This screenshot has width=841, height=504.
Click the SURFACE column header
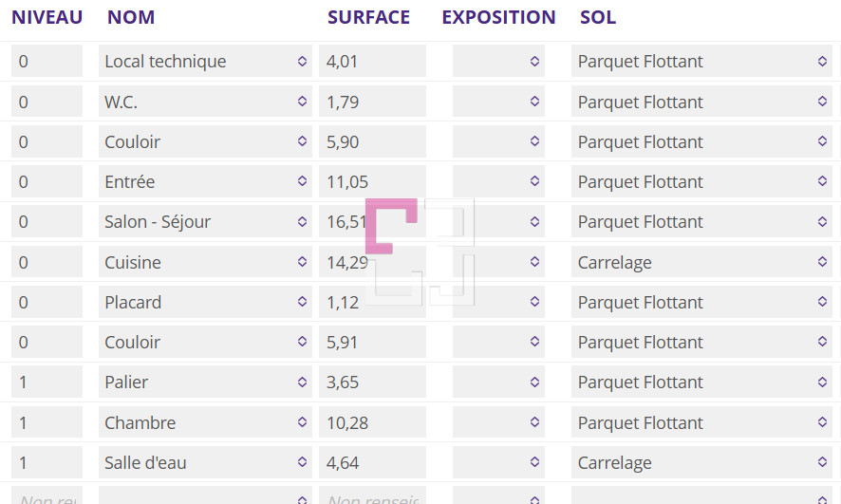368,17
